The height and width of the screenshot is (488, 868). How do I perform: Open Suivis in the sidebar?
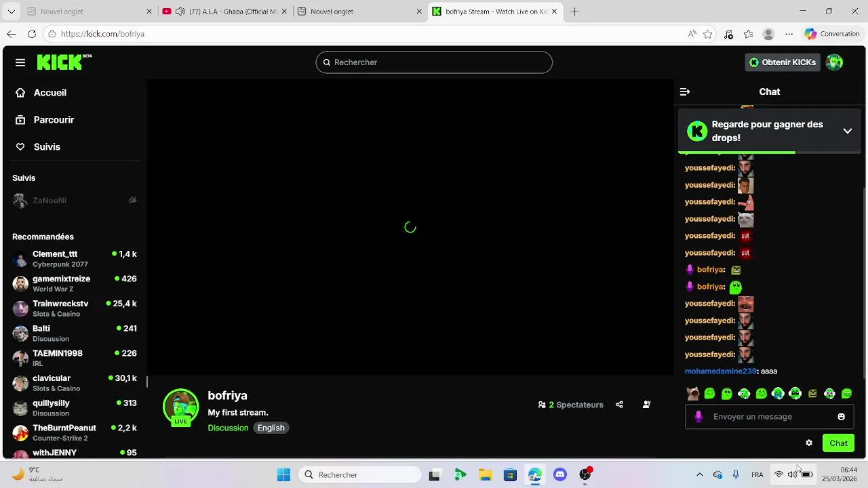click(x=39, y=147)
